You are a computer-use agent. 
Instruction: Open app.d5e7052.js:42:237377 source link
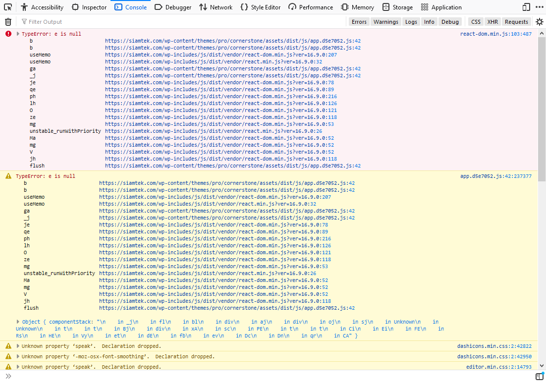click(496, 176)
